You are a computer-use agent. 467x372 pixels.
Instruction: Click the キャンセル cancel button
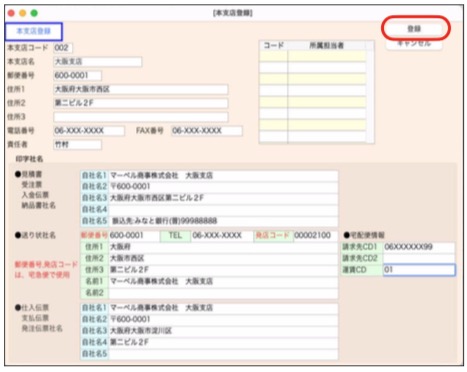(x=414, y=45)
